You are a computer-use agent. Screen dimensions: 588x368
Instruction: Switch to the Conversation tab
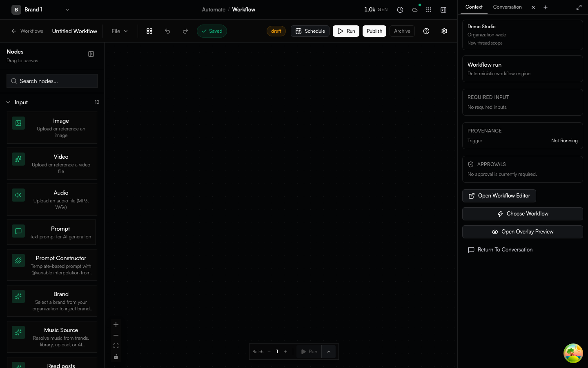507,7
